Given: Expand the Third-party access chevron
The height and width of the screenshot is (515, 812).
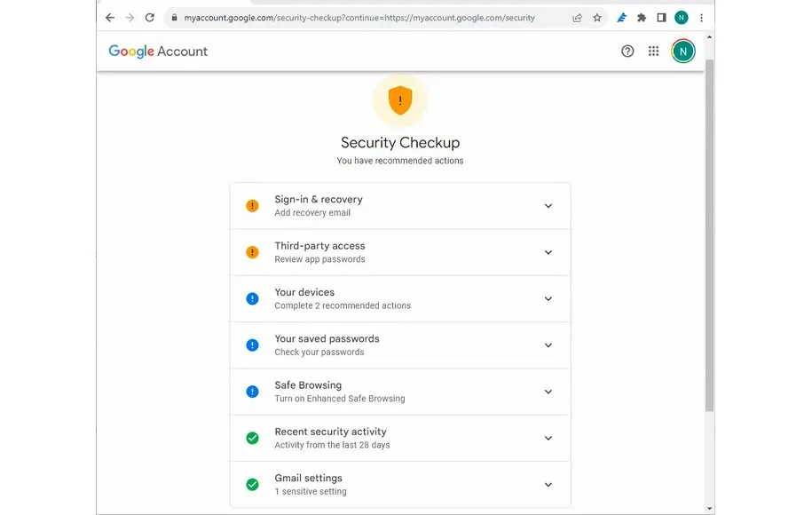Looking at the screenshot, I should (x=548, y=252).
